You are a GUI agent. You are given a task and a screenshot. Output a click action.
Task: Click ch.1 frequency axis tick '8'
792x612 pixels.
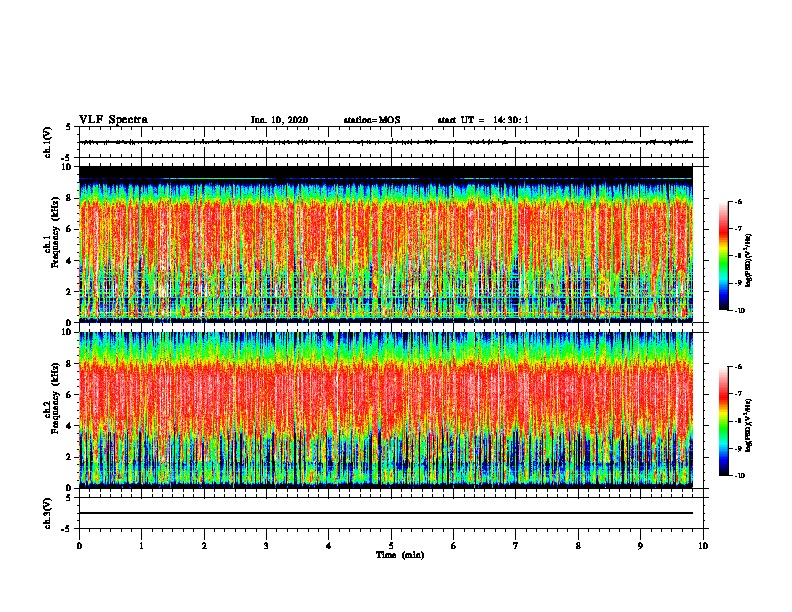70,198
